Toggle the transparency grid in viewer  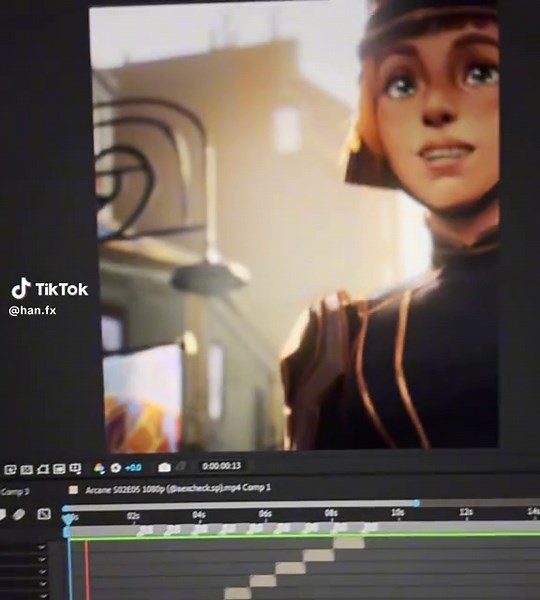[26, 470]
